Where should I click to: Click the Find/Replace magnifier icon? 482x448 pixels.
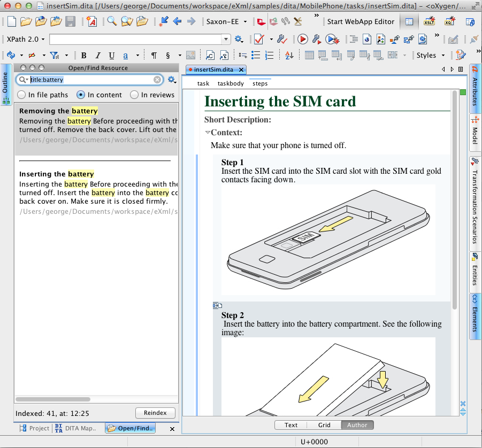coord(112,22)
